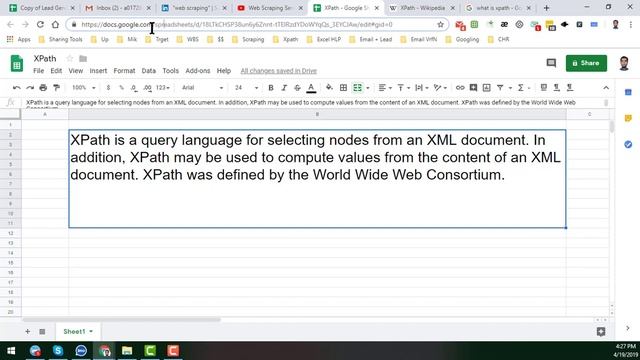Click the Explore button at bottom right
640x360 pixels.
coord(601,331)
